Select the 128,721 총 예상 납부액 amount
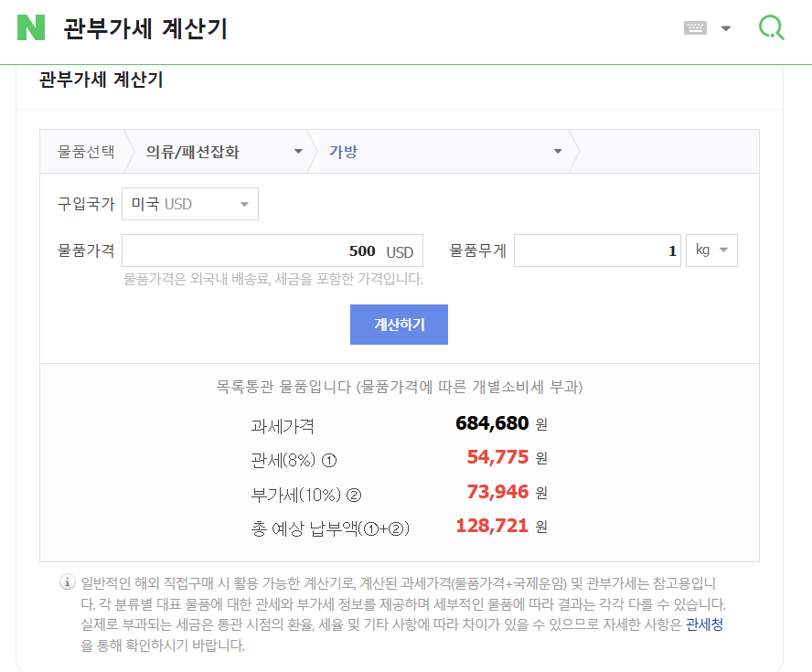 pos(492,526)
